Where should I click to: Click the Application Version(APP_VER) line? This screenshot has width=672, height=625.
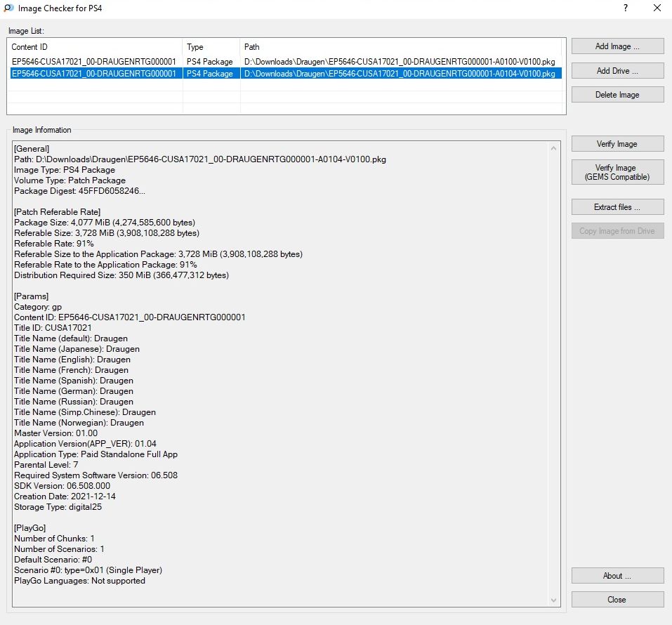(85, 444)
